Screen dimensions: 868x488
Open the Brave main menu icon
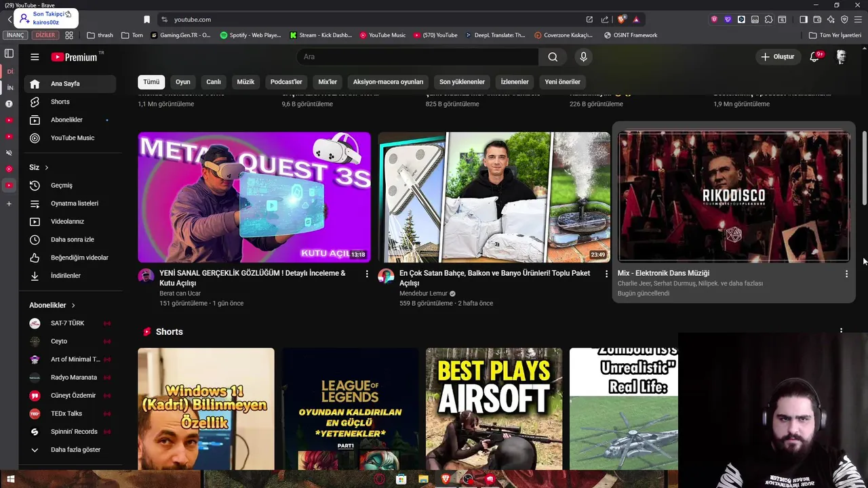point(858,19)
